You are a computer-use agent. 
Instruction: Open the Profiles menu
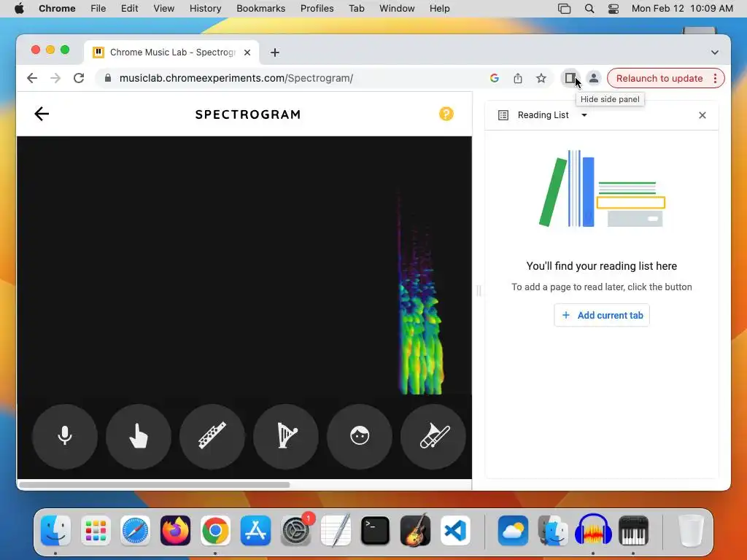coord(317,9)
